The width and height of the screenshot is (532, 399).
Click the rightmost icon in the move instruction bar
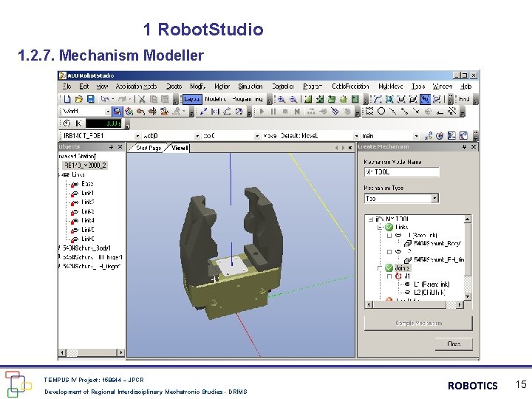click(x=463, y=136)
